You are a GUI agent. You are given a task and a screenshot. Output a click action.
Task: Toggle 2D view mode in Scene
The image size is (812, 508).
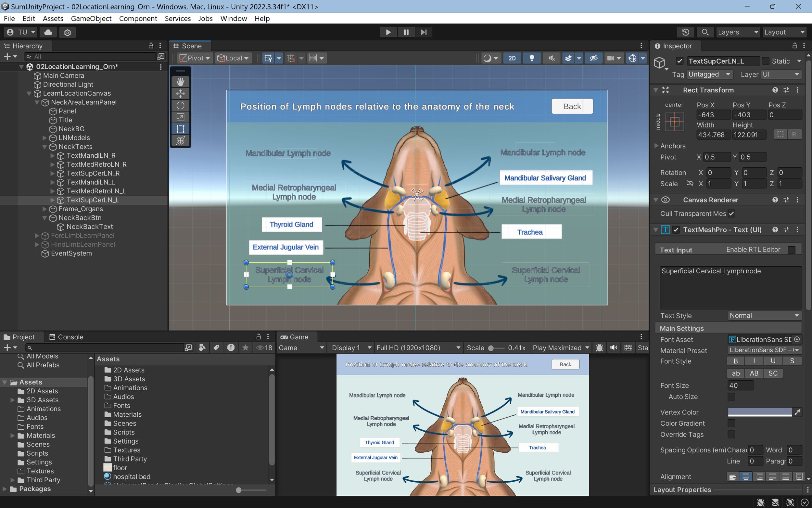512,58
